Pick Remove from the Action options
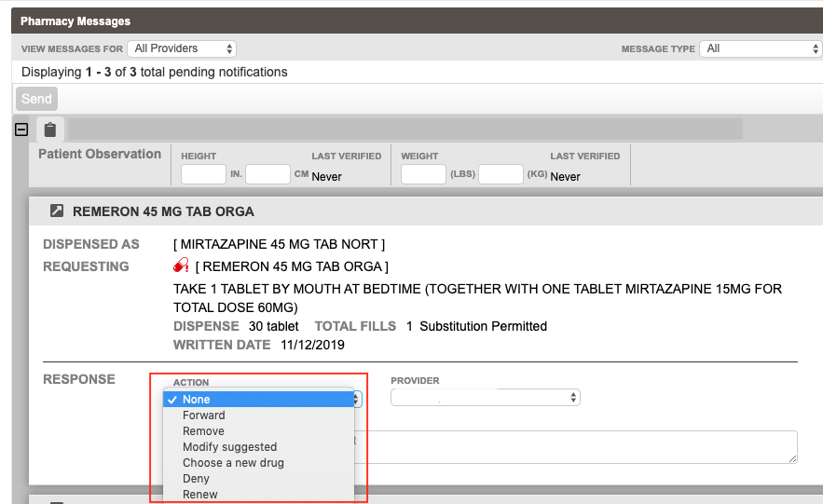The height and width of the screenshot is (504, 823). (203, 431)
